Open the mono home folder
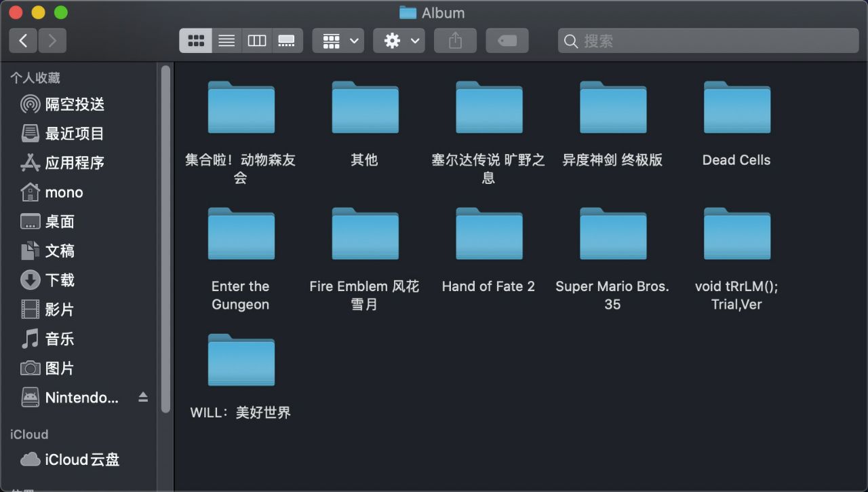This screenshot has width=868, height=492. (x=52, y=193)
